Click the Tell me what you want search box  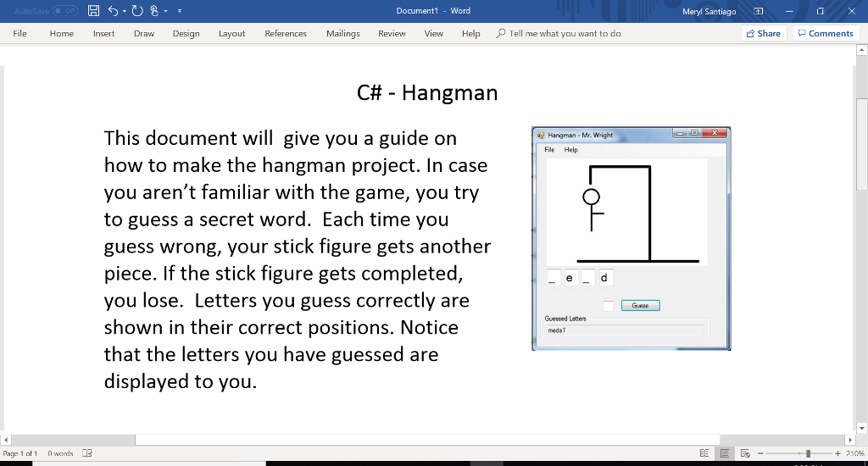point(559,33)
